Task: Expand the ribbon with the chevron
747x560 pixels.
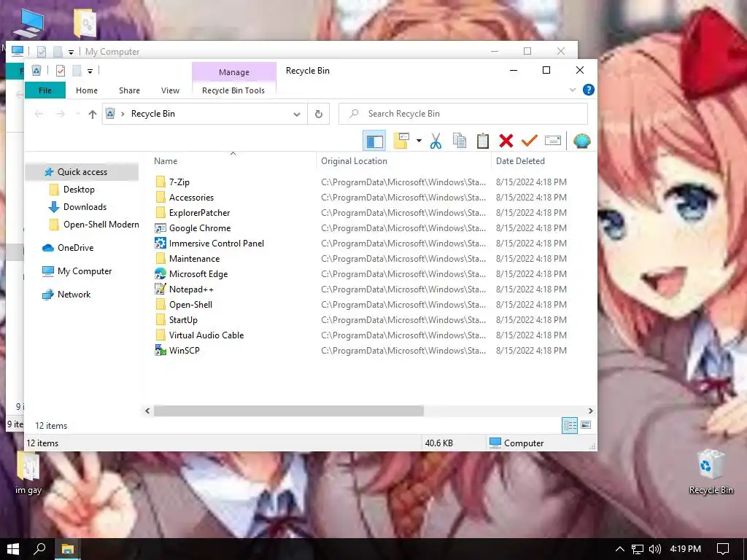Action: 573,90
